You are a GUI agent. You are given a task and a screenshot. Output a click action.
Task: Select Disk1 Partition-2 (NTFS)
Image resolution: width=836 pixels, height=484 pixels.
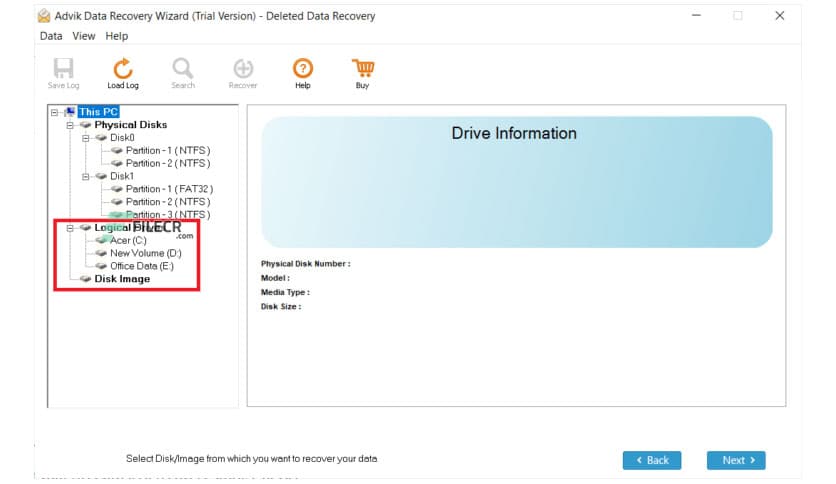(x=168, y=201)
